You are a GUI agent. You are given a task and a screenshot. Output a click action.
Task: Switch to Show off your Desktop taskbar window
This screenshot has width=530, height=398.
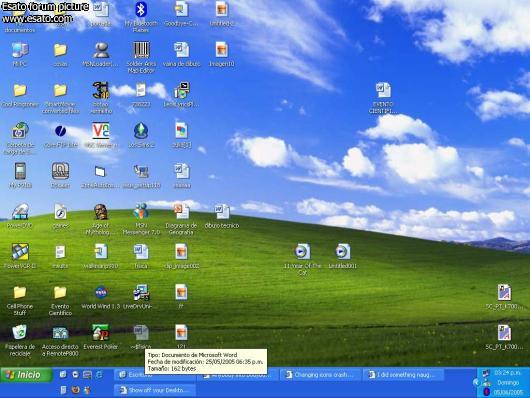[154, 390]
